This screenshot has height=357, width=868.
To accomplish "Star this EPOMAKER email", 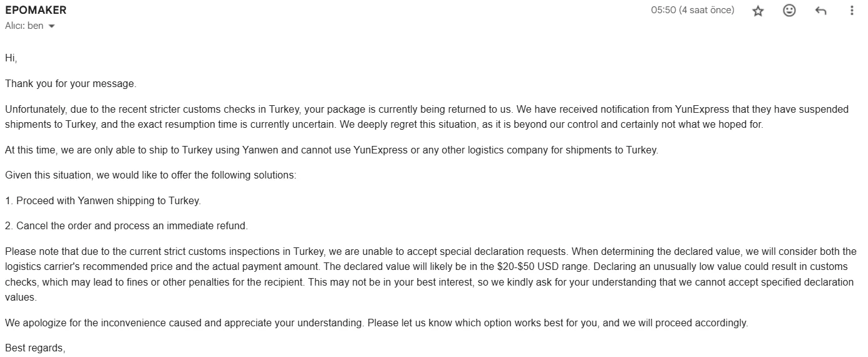I will pyautogui.click(x=758, y=11).
